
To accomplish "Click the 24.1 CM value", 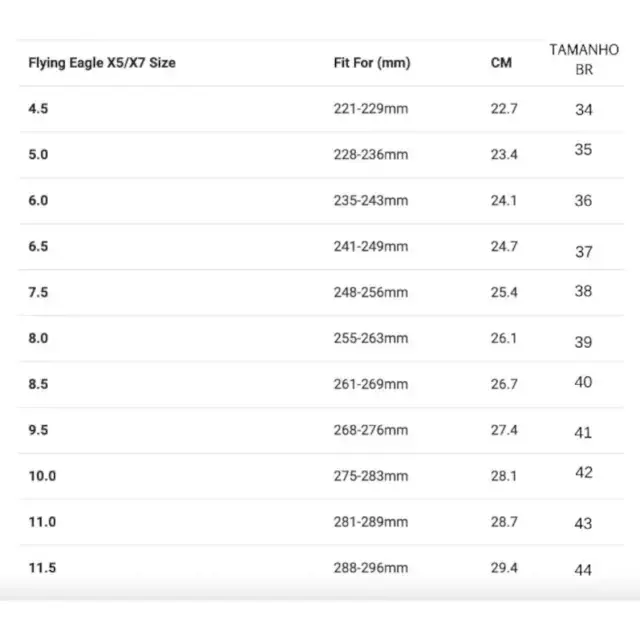I will click(x=504, y=200).
